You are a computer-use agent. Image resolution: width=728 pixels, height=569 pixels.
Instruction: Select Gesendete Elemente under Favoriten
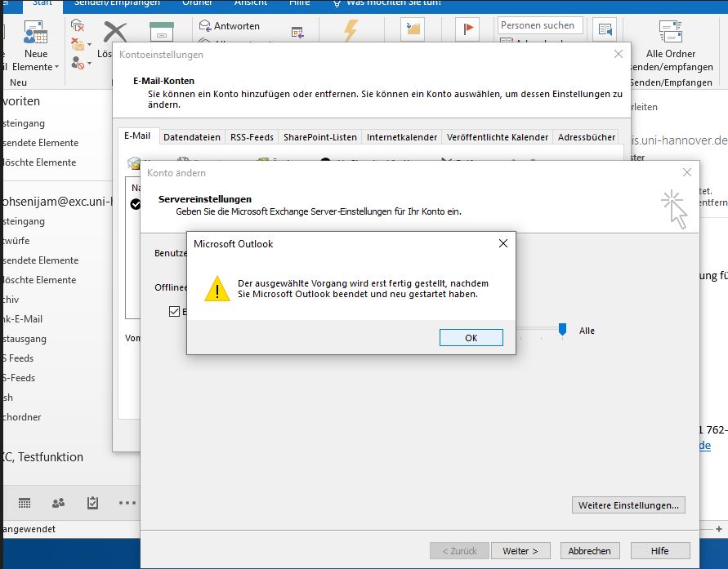[40, 143]
